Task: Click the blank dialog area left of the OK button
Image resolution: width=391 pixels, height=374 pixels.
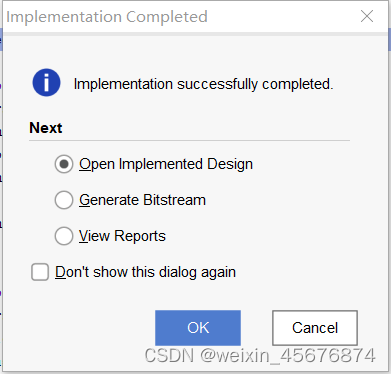Action: pyautogui.click(x=90, y=328)
